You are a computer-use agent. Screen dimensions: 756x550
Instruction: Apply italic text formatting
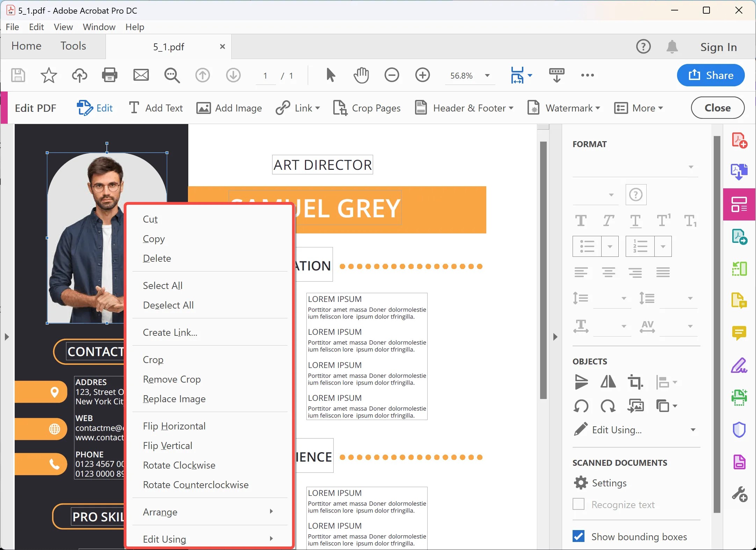[x=608, y=221]
